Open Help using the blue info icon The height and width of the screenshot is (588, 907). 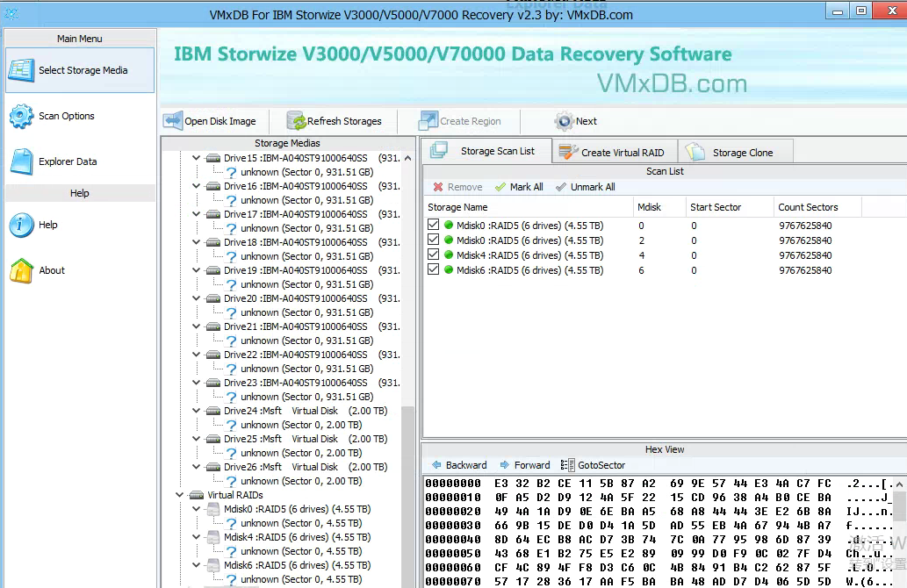(x=21, y=225)
